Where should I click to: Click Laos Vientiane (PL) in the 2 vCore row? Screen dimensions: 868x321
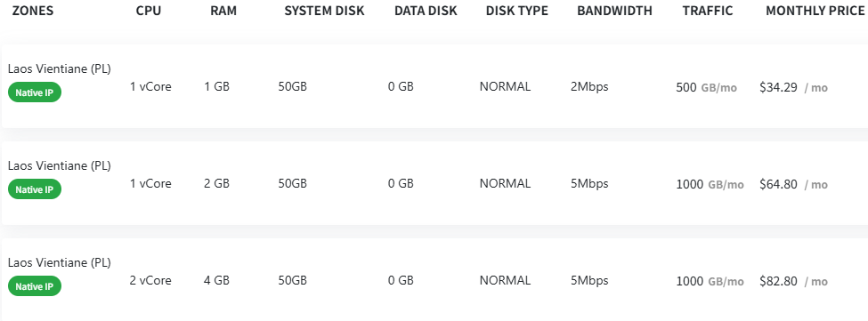[x=60, y=262]
